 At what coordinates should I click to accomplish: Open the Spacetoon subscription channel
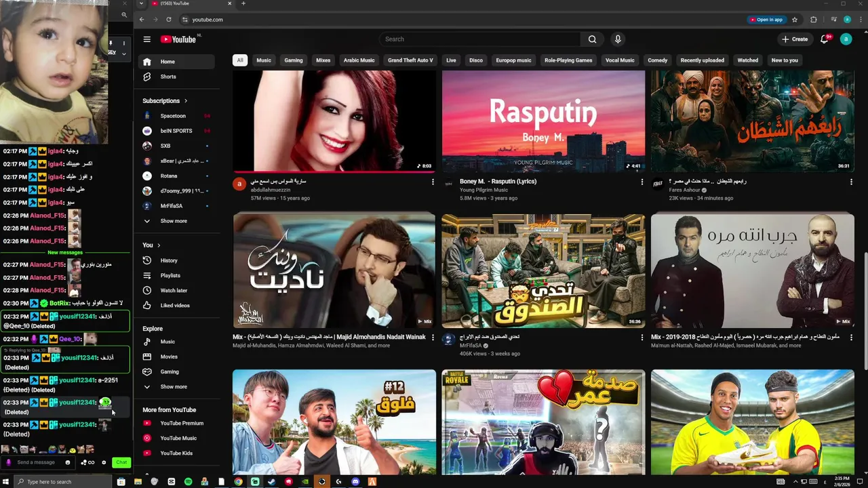click(x=176, y=116)
